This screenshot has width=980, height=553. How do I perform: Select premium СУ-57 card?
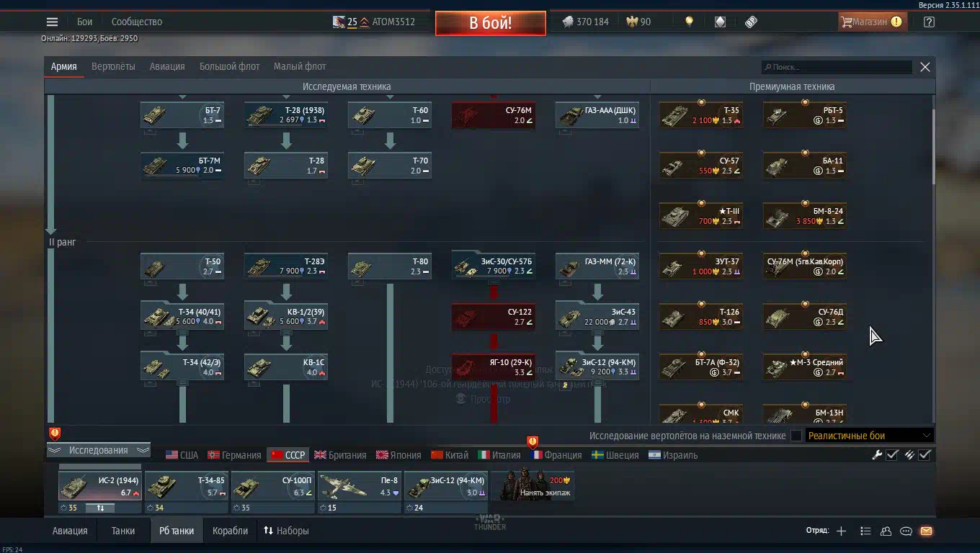(x=701, y=166)
